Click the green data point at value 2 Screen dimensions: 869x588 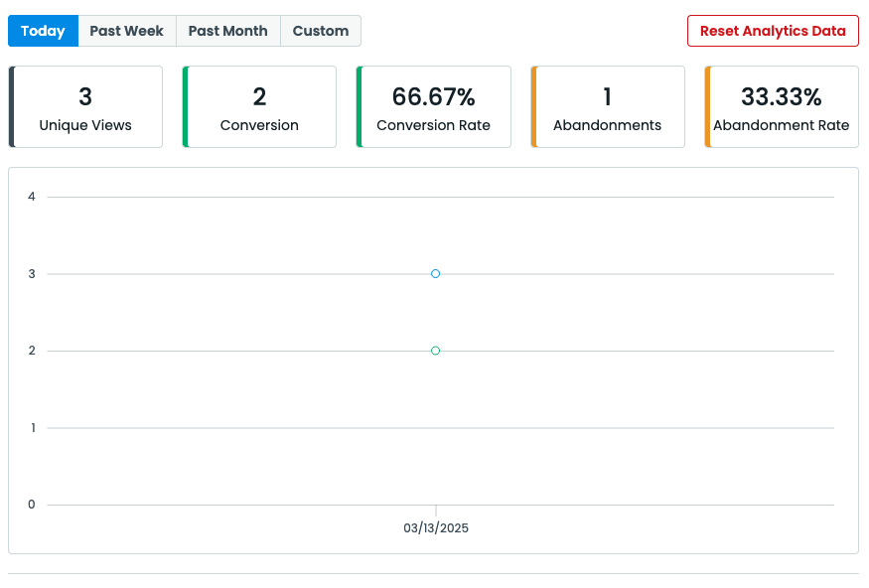[x=435, y=351]
